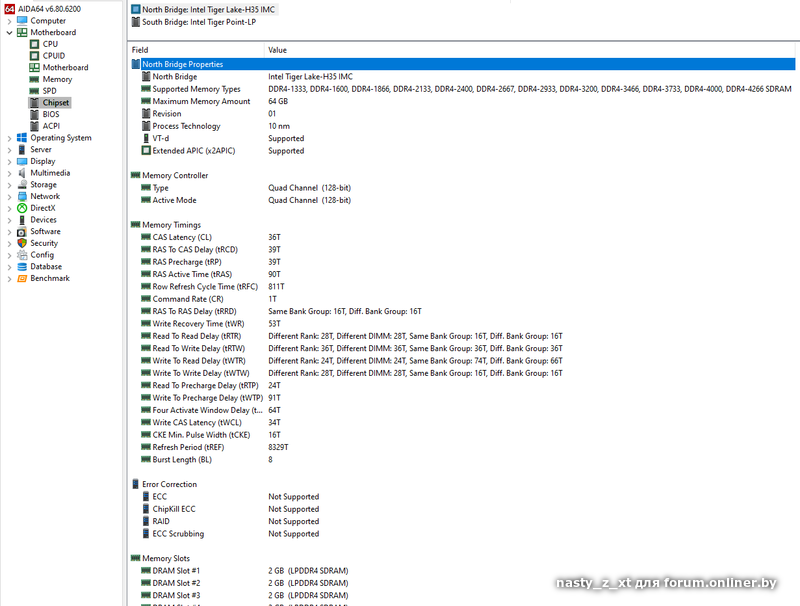The image size is (800, 606).
Task: Select the Software icon
Action: click(x=22, y=232)
